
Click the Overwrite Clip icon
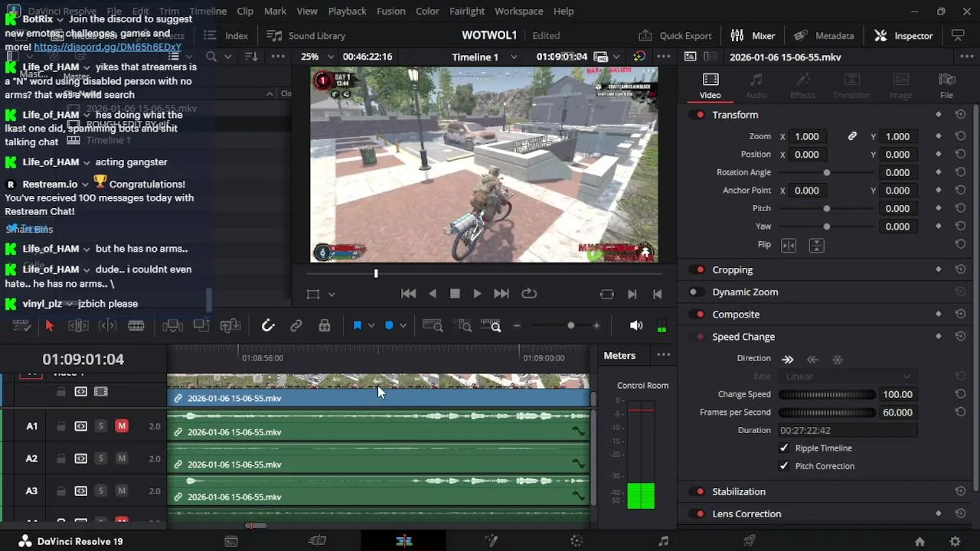point(201,326)
